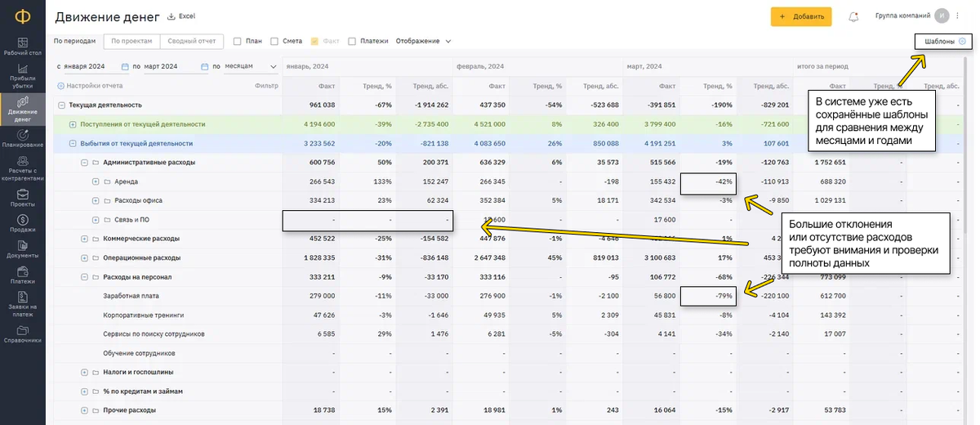Open the Шаблоны templates button
Viewport: 980px width, 425px height.
coord(944,42)
